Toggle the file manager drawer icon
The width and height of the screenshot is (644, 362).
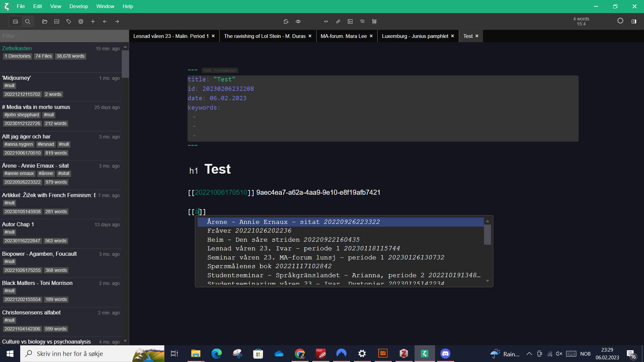pos(15,21)
